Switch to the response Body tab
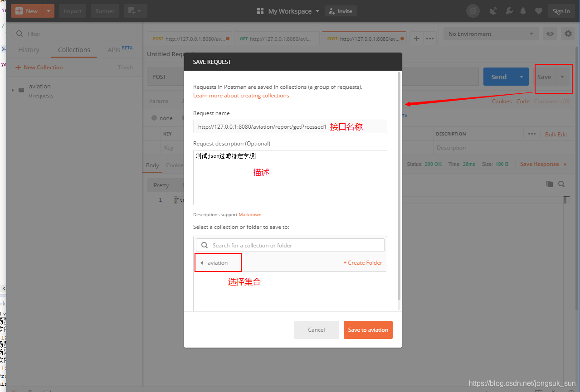This screenshot has width=580, height=392. tap(152, 165)
